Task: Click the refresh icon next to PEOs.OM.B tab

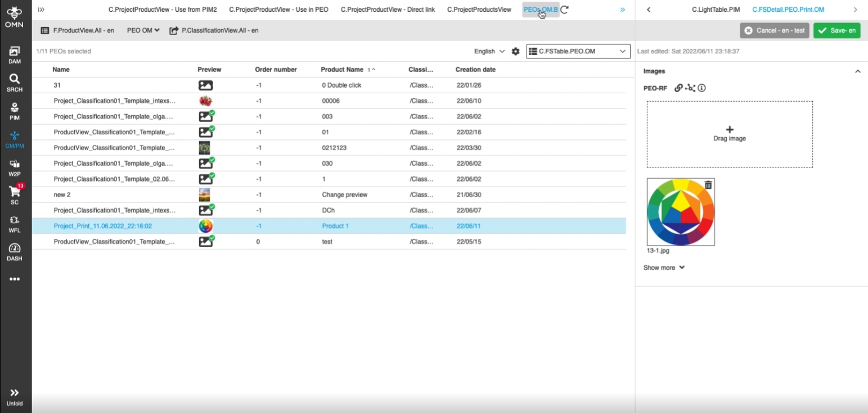Action: tap(565, 10)
